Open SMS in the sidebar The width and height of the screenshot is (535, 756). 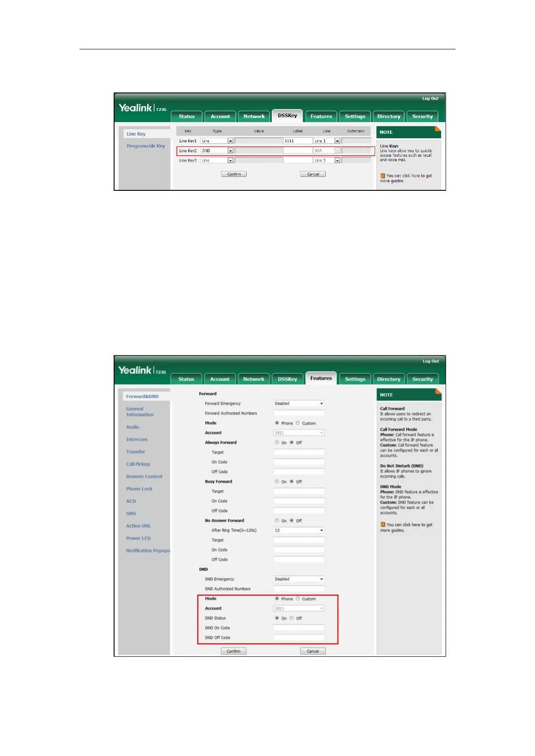pos(131,514)
